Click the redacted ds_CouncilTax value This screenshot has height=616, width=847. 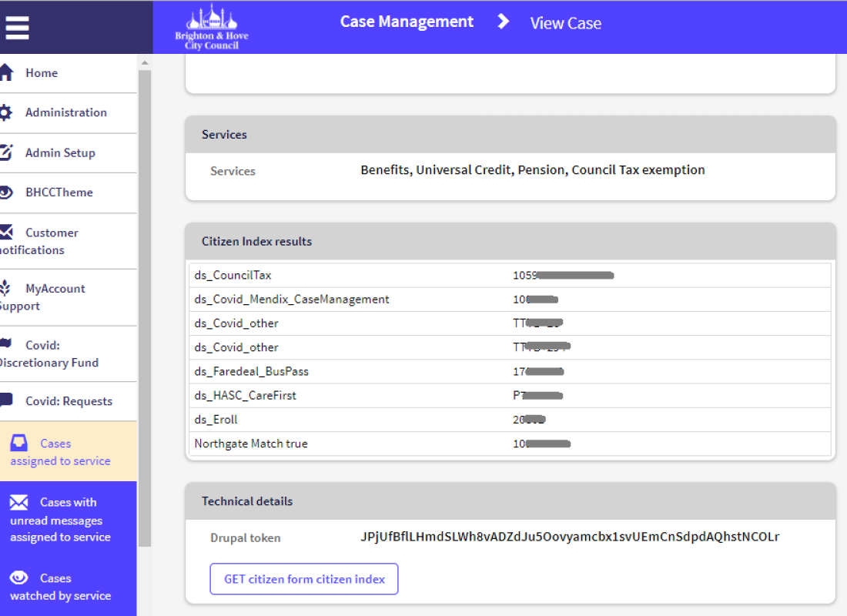click(564, 276)
